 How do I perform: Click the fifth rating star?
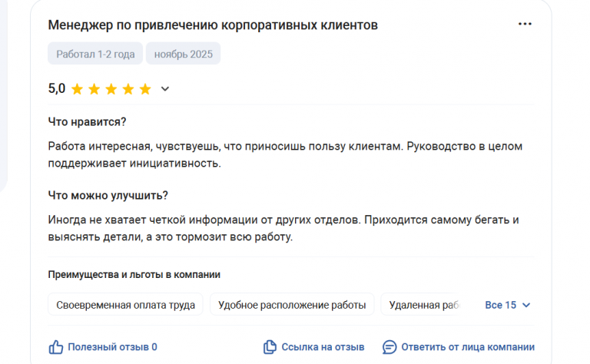point(145,89)
